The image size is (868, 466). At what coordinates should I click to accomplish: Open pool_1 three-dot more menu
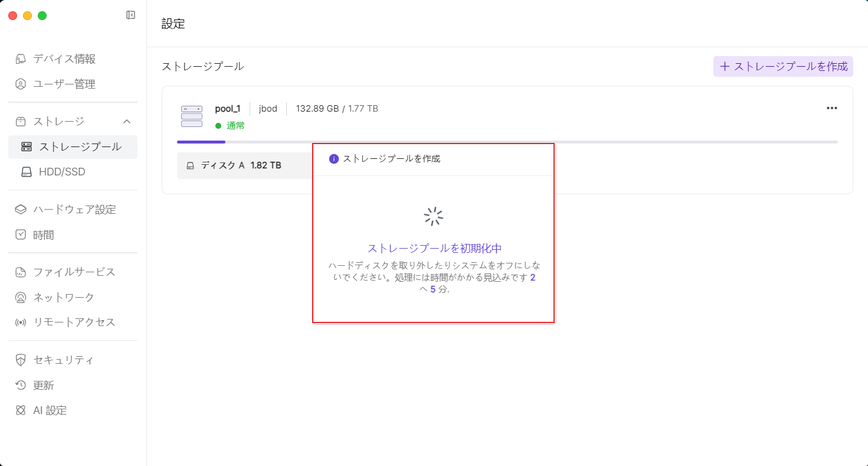[x=831, y=108]
